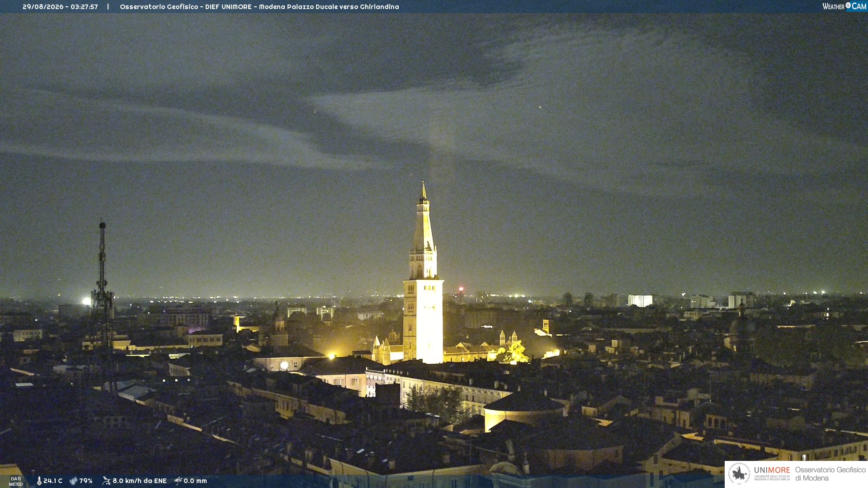Click the UNIMORE university seal emblem
Screen dimensions: 868x488
(x=739, y=474)
